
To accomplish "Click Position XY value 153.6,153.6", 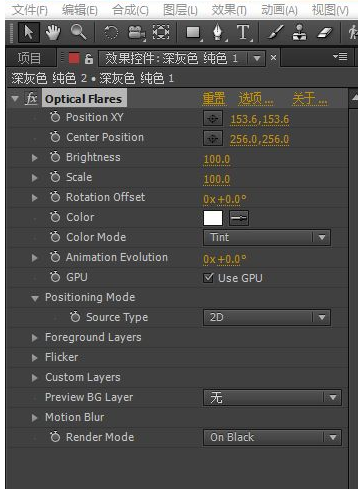I will [260, 119].
